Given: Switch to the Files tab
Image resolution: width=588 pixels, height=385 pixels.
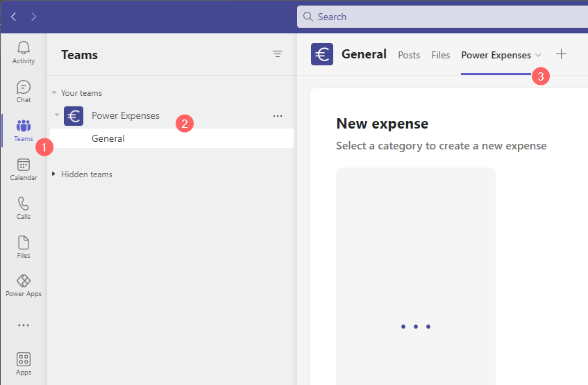Looking at the screenshot, I should click(441, 56).
